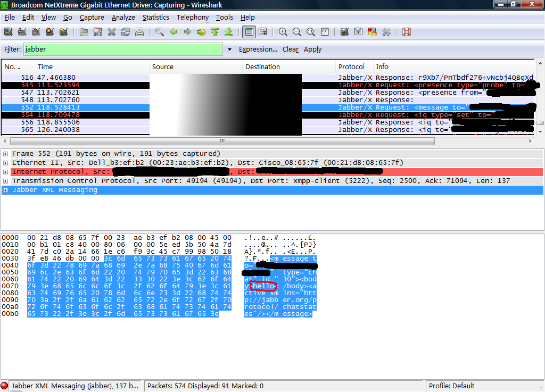Screen dimensions: 545x392
Task: Open the Statistics menu
Action: click(x=156, y=18)
